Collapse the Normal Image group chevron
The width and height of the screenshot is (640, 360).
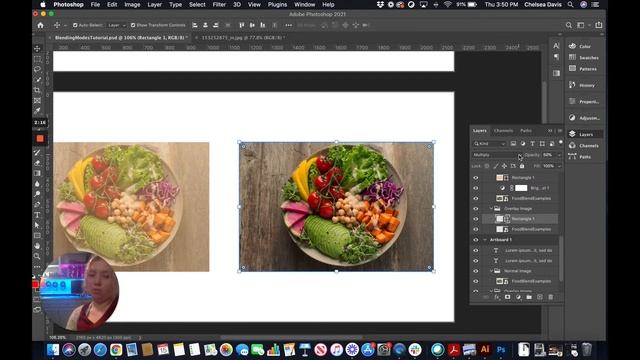pos(491,271)
